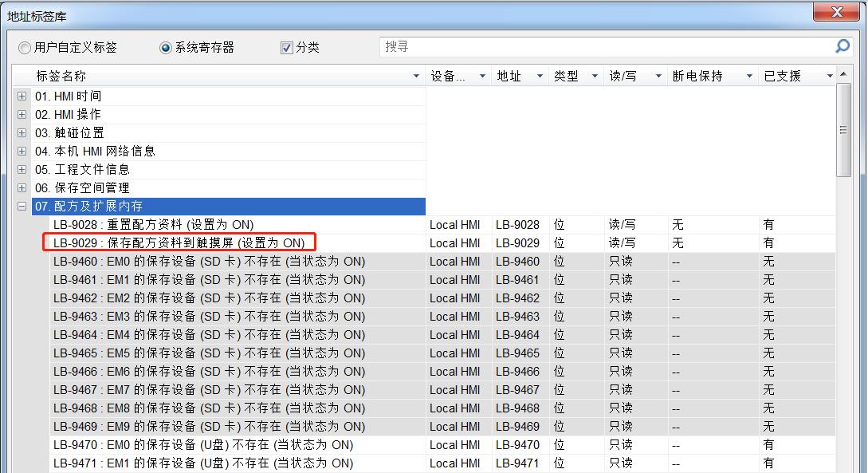Select LB-9464 EM4 SD 卡 row
Viewport: 868px width, 473px height.
coord(442,334)
